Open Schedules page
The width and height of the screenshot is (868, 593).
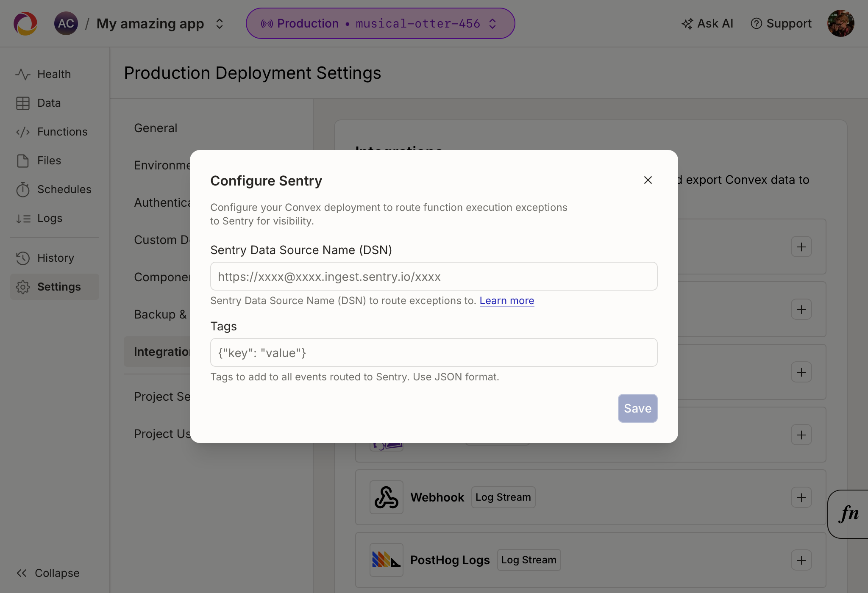point(55,189)
